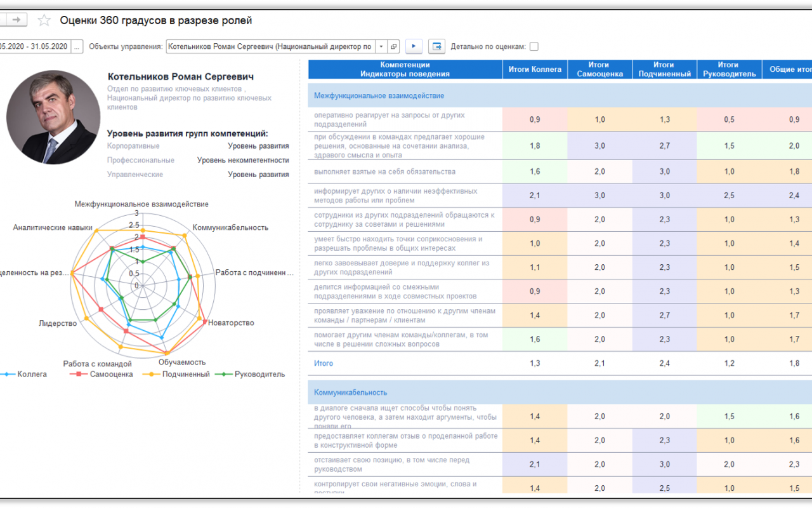Screen dimensions: 812x508
Task: Click the Итого row link
Action: coord(324,363)
